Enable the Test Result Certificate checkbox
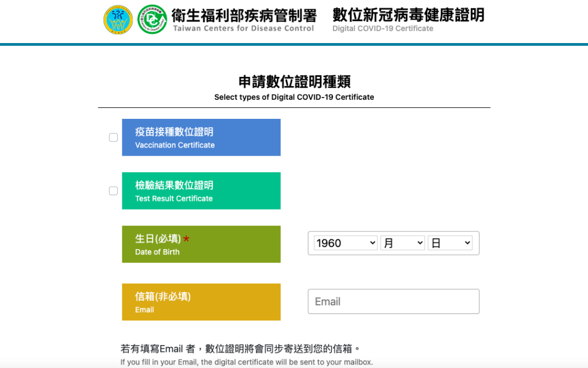Image resolution: width=588 pixels, height=368 pixels. [x=114, y=191]
